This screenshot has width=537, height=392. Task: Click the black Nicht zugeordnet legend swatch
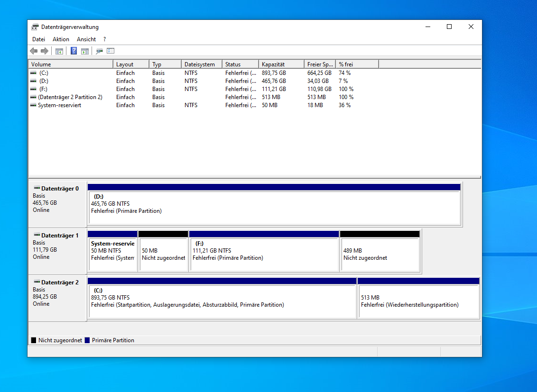pyautogui.click(x=34, y=340)
